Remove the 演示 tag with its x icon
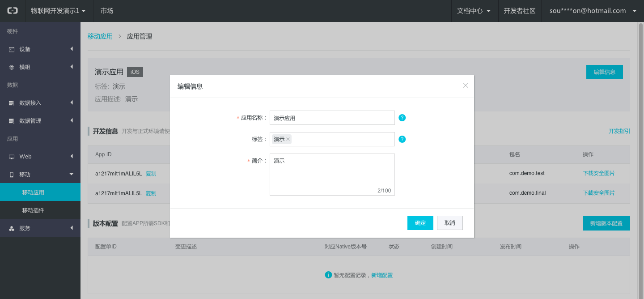The height and width of the screenshot is (299, 644). pyautogui.click(x=288, y=139)
